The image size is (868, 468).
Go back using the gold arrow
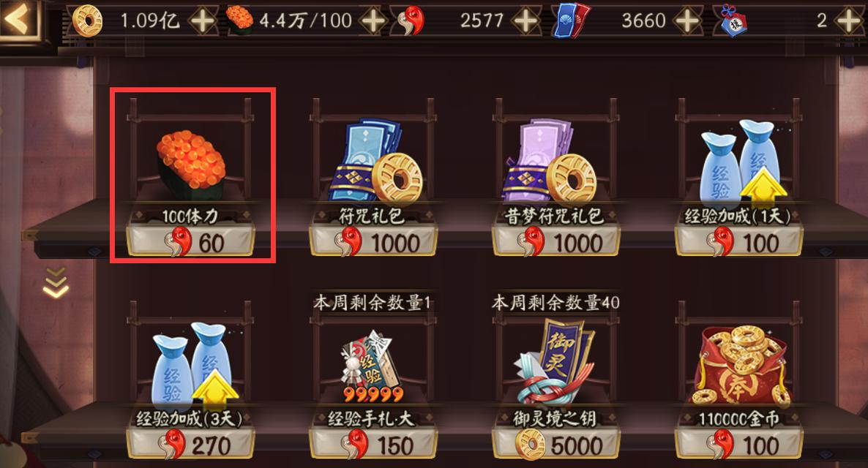18,20
